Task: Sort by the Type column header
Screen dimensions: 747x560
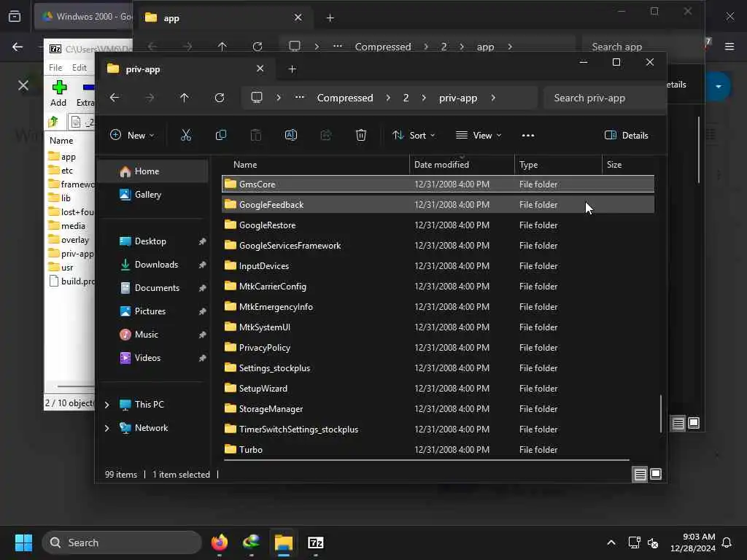Action: tap(558, 164)
